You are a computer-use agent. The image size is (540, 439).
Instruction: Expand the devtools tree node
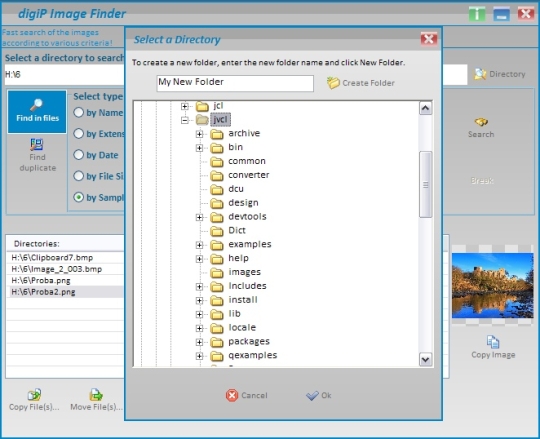click(199, 217)
